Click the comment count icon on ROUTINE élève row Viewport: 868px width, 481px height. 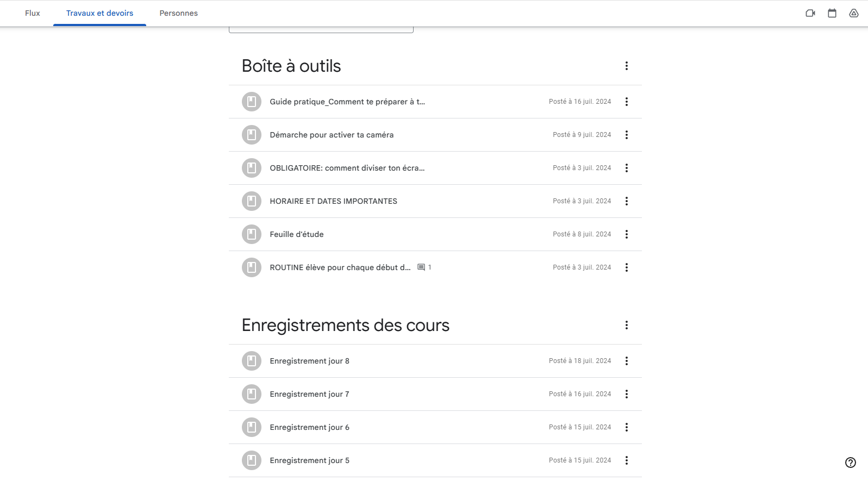click(421, 267)
